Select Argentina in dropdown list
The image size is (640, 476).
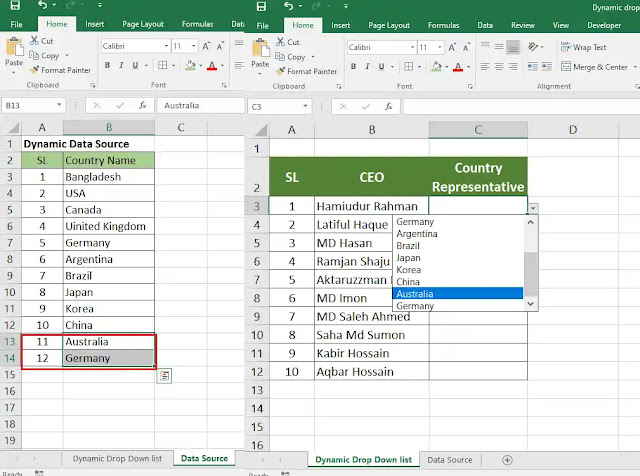click(x=458, y=234)
